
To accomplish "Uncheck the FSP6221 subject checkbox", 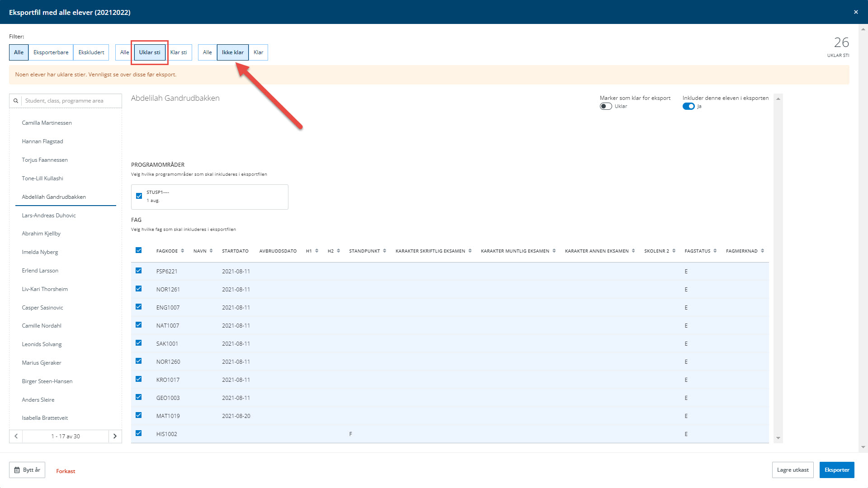I will pos(139,271).
